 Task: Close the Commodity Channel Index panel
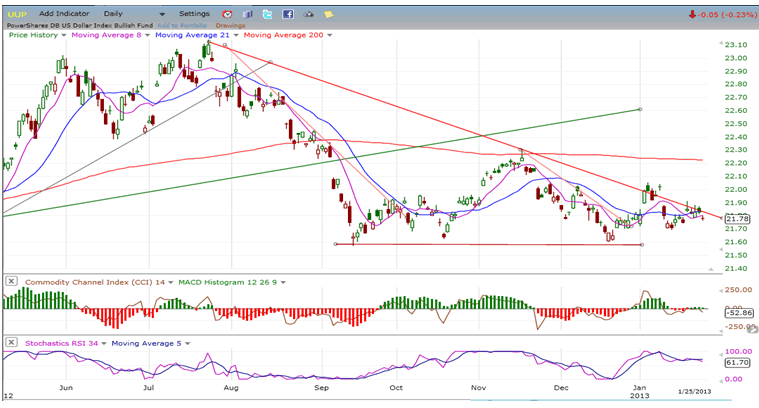(x=10, y=281)
